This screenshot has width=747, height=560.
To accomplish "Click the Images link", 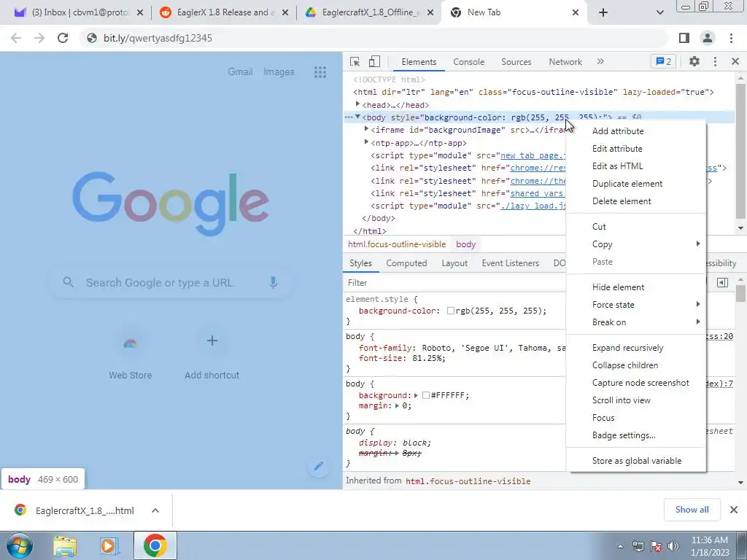I will (279, 72).
